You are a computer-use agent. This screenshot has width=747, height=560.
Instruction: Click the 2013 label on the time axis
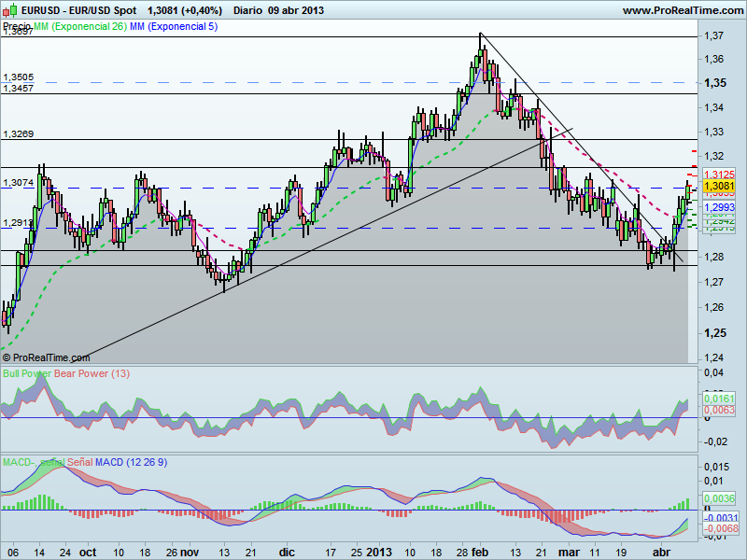coord(378,552)
